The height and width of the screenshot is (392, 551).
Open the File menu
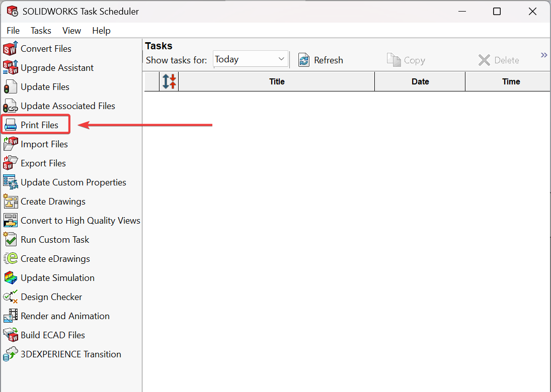click(13, 31)
